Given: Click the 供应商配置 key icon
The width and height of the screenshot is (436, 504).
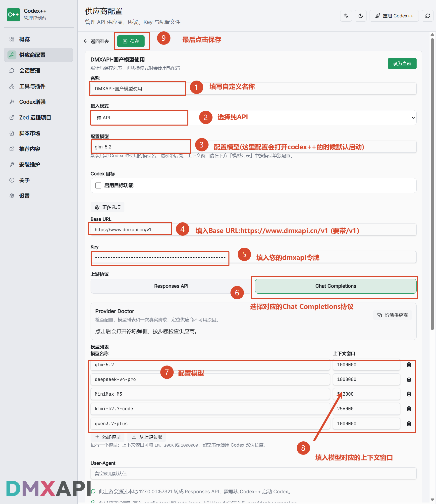Looking at the screenshot, I should pos(12,55).
